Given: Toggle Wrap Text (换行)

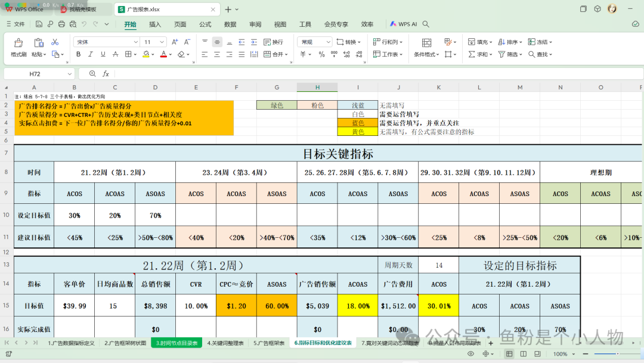Looking at the screenshot, I should click(273, 42).
